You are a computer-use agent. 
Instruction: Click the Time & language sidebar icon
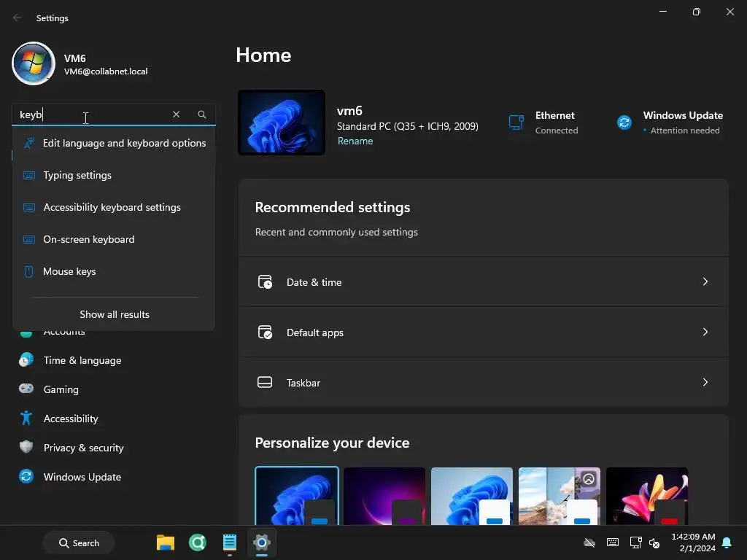point(26,360)
